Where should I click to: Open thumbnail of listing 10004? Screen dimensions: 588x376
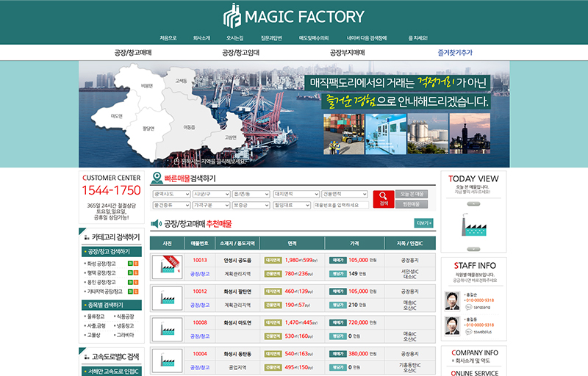(x=168, y=361)
